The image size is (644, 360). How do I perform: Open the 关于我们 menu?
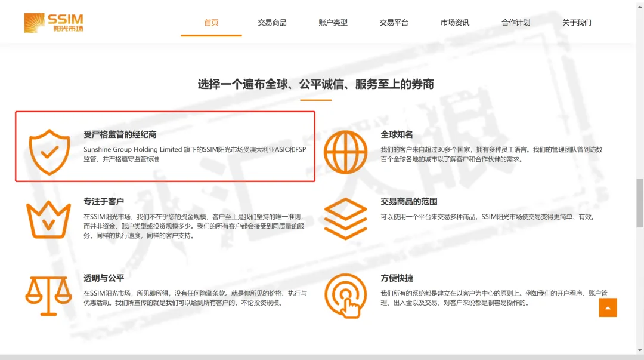pos(577,23)
